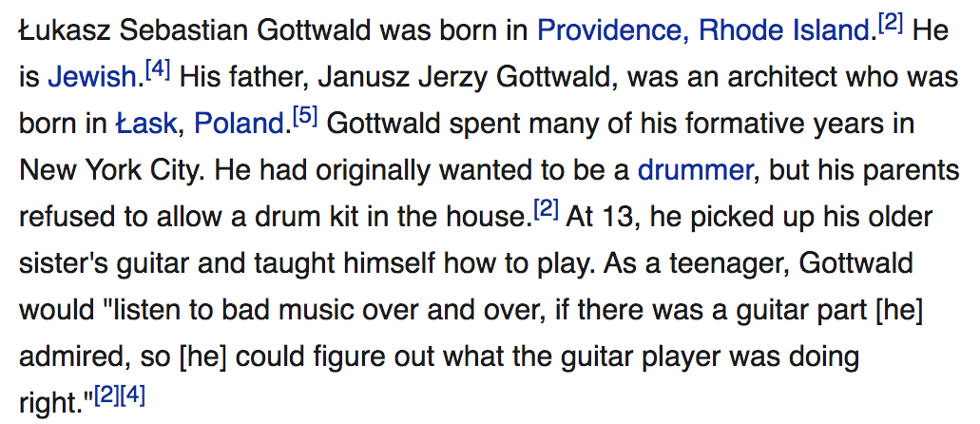This screenshot has height=424, width=980.
Task: Click the words drum kit
Action: pyautogui.click(x=302, y=217)
